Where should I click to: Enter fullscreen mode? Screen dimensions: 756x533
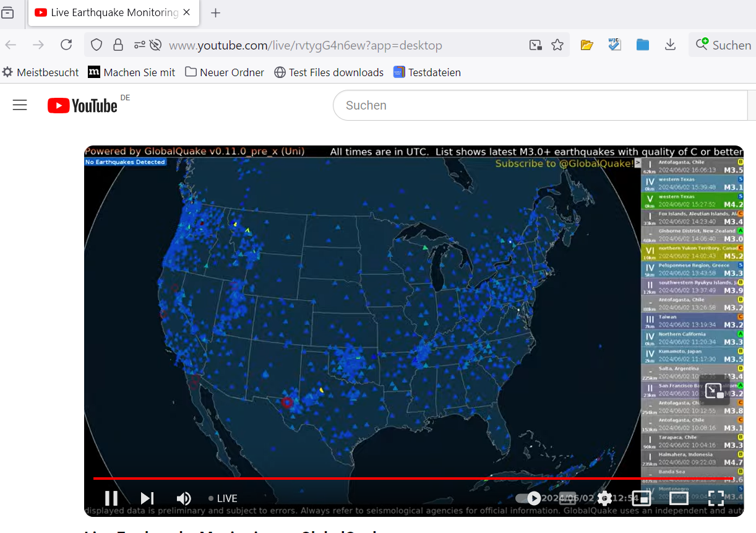716,498
